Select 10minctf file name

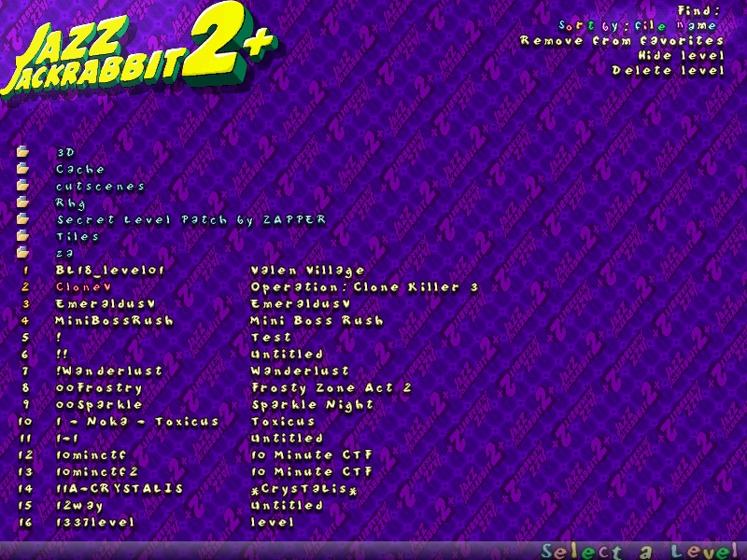pyautogui.click(x=92, y=455)
